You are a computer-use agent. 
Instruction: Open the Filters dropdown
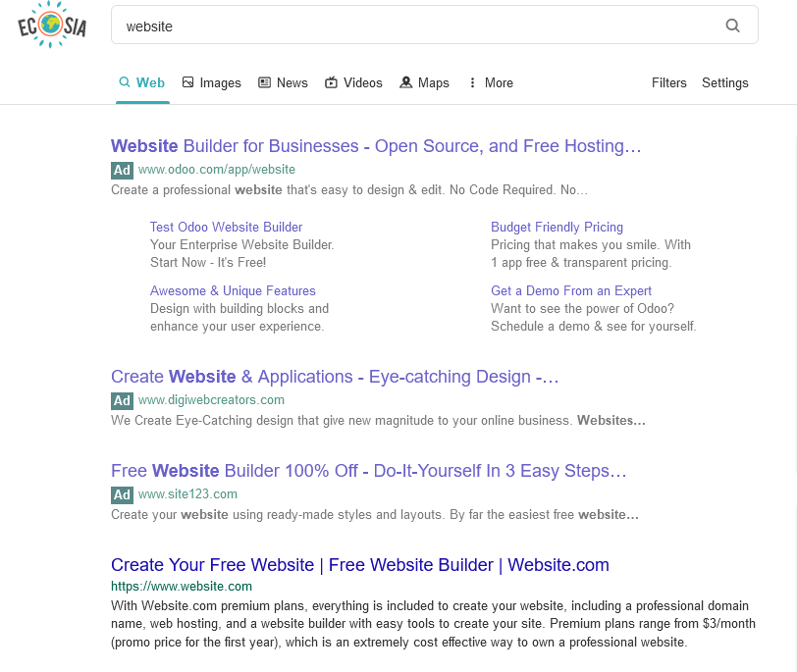click(669, 82)
